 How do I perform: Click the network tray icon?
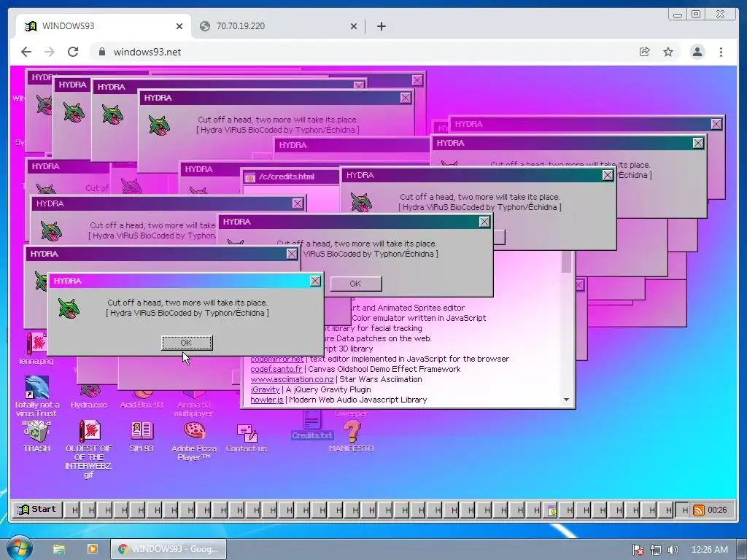(656, 550)
